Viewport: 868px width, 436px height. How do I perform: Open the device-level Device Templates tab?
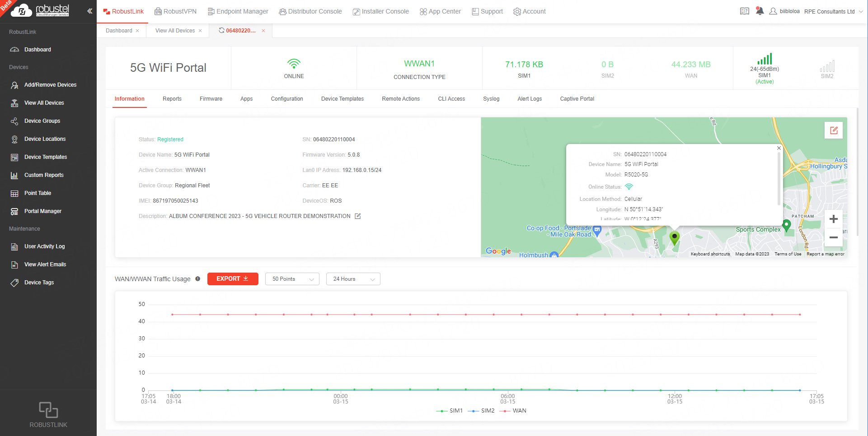pos(343,99)
